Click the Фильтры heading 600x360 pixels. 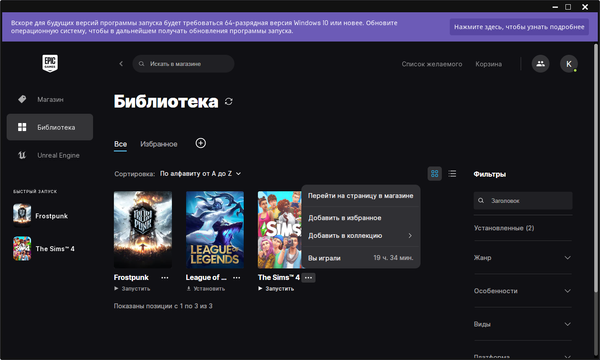point(489,174)
